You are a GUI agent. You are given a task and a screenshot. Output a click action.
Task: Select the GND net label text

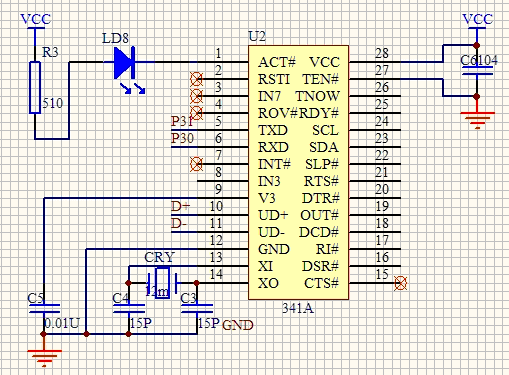coord(238,325)
